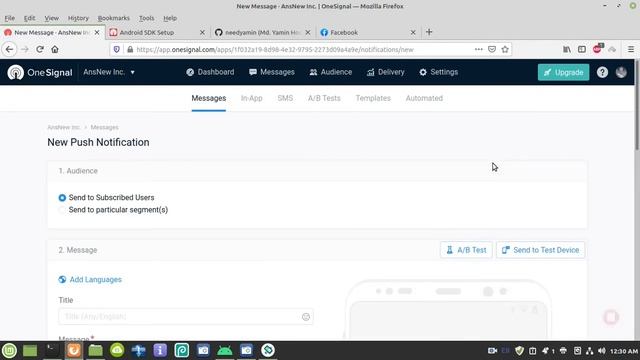Open the History menu
Viewport: 640px width, 360px height.
tap(78, 18)
